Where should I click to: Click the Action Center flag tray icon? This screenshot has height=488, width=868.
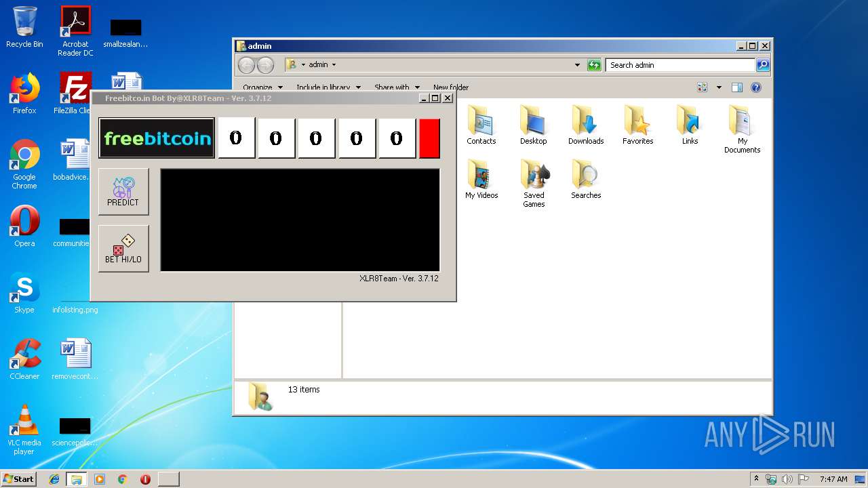click(x=804, y=479)
